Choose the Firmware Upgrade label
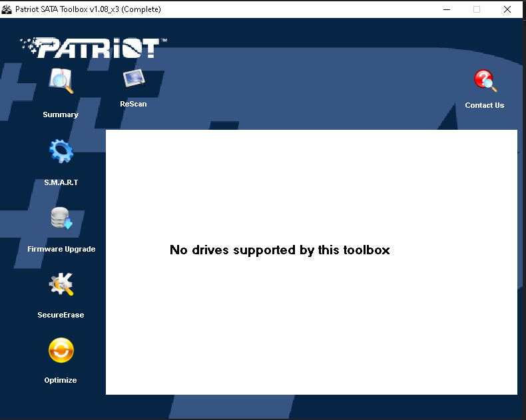 [x=61, y=249]
